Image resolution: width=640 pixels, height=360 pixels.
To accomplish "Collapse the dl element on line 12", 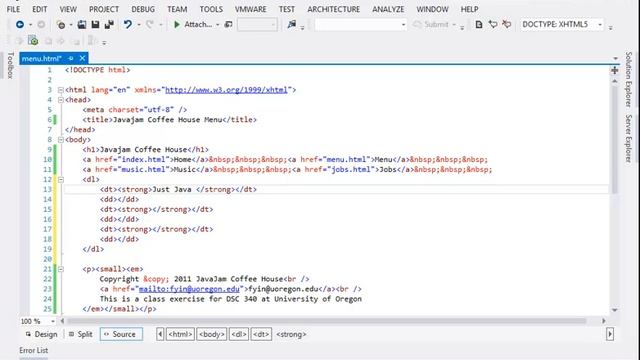I will click(60, 180).
